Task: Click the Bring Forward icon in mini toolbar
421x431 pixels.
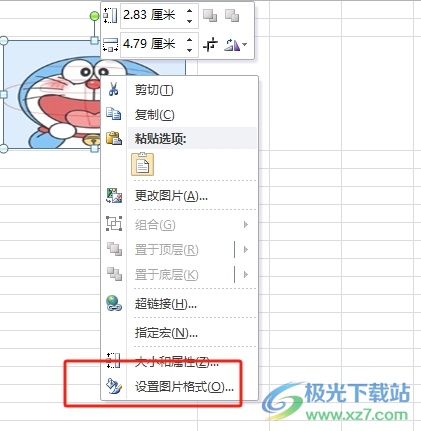Action: pos(210,16)
